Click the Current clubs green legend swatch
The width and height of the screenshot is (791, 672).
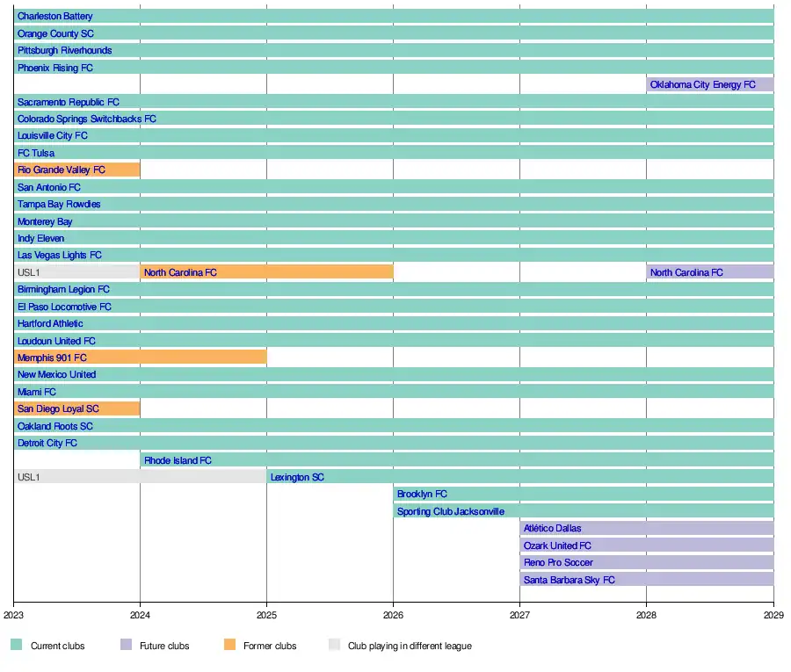click(16, 644)
